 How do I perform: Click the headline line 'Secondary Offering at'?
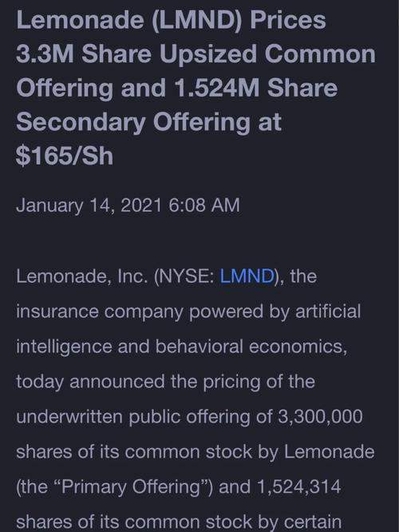(x=148, y=122)
